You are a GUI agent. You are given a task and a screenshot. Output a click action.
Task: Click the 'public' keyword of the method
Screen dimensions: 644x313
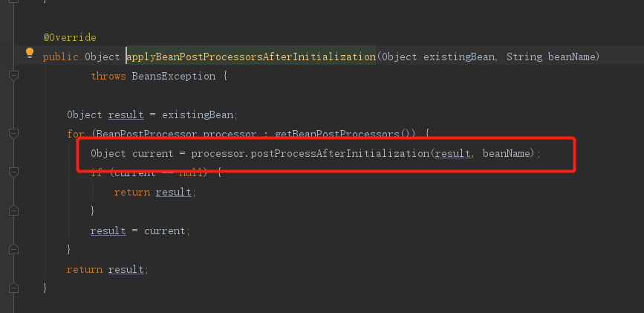coord(60,57)
